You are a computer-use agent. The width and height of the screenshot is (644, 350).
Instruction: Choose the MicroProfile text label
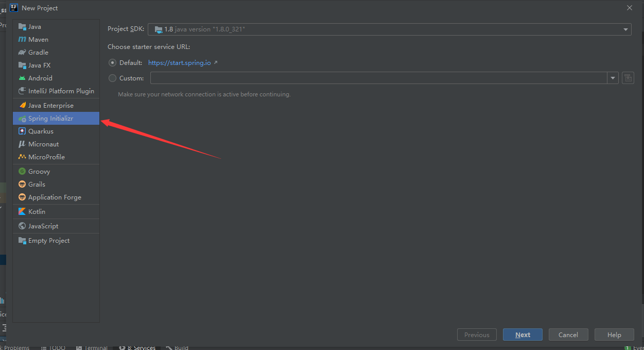click(x=47, y=157)
